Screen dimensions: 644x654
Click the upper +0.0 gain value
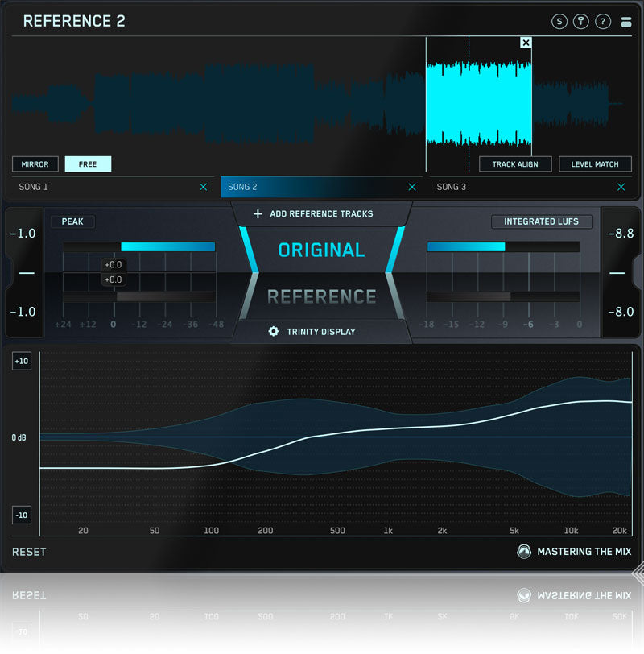point(114,264)
